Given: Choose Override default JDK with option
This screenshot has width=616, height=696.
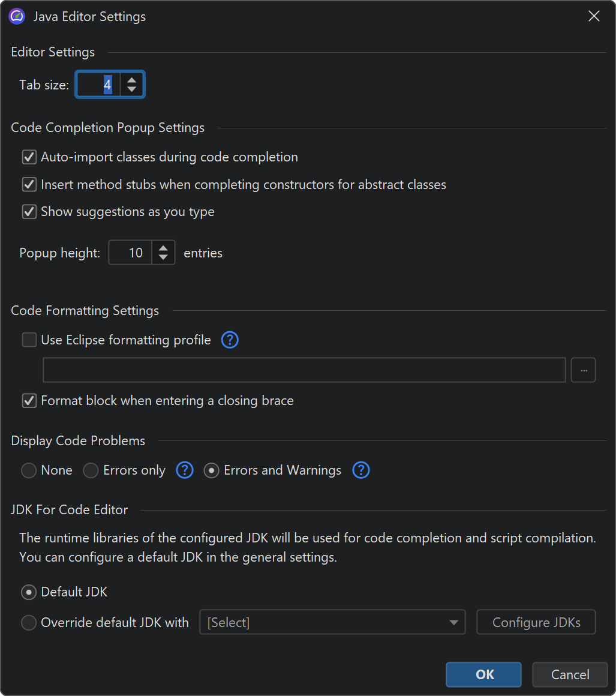Looking at the screenshot, I should (x=29, y=623).
